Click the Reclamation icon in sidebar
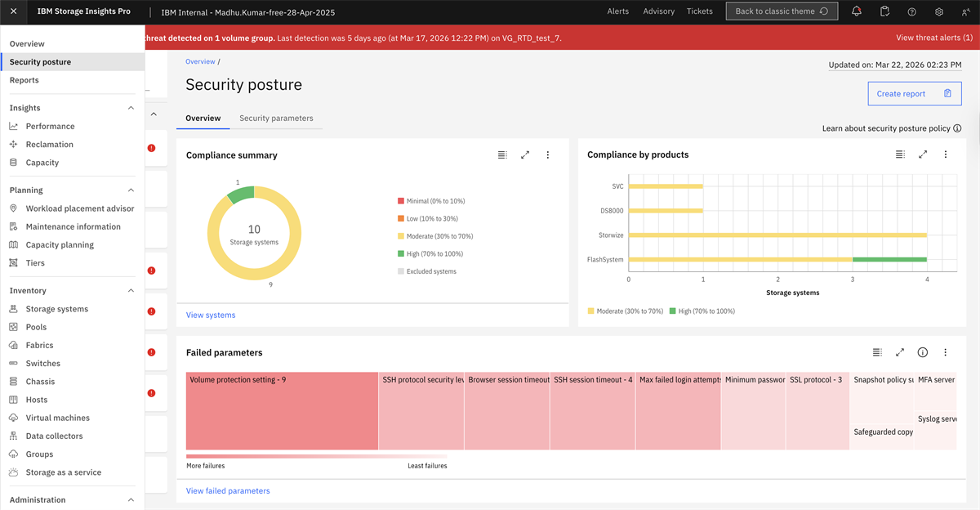Image resolution: width=980 pixels, height=510 pixels. click(13, 144)
